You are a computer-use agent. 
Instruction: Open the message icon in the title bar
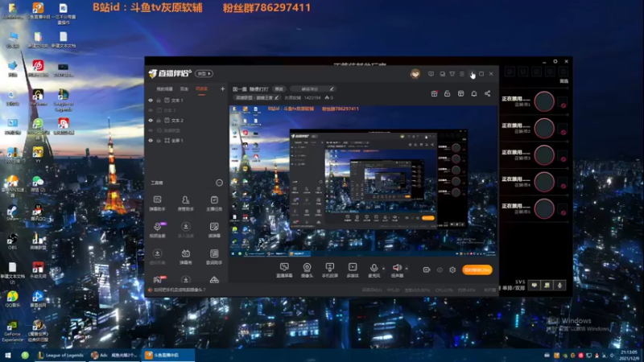[431, 74]
